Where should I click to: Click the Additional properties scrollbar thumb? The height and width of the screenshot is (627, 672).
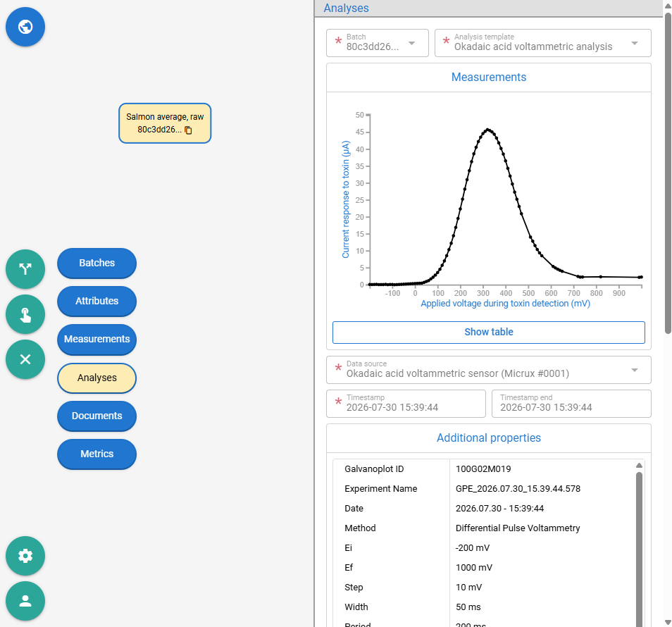(639, 550)
